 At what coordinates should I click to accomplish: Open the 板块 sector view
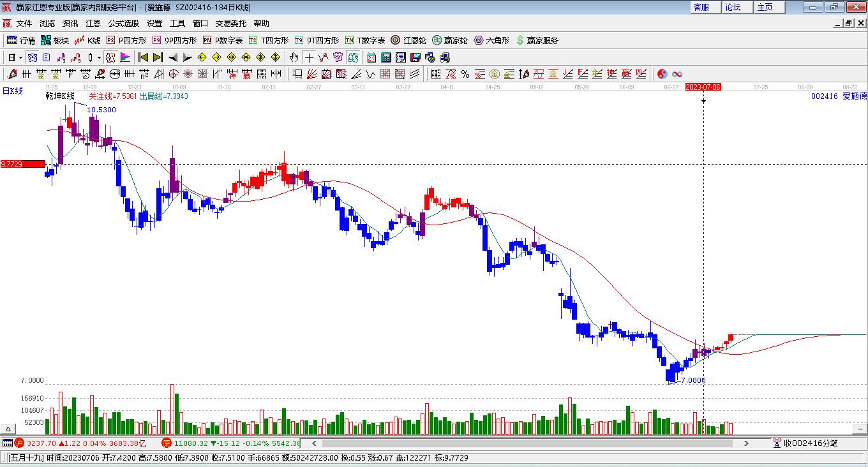(55, 40)
